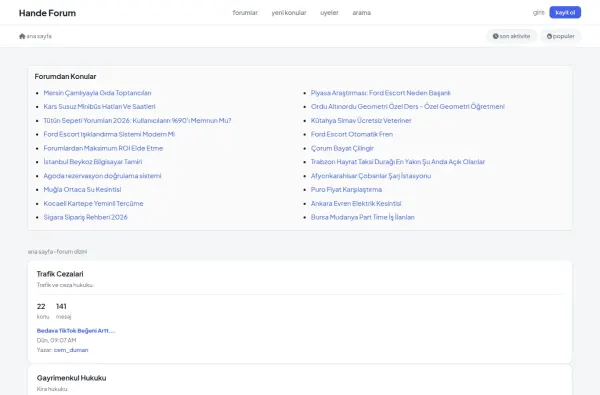Click the 22 konu count
600x395 pixels.
pos(42,311)
